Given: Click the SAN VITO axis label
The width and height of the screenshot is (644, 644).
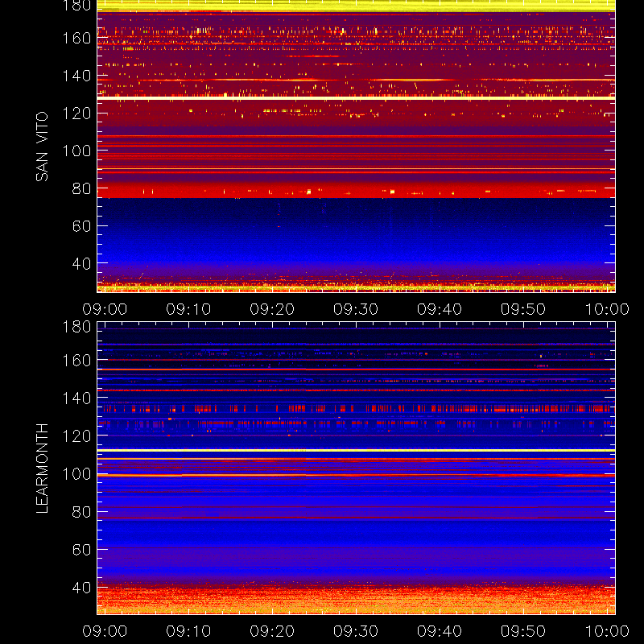Looking at the screenshot, I should [x=42, y=147].
